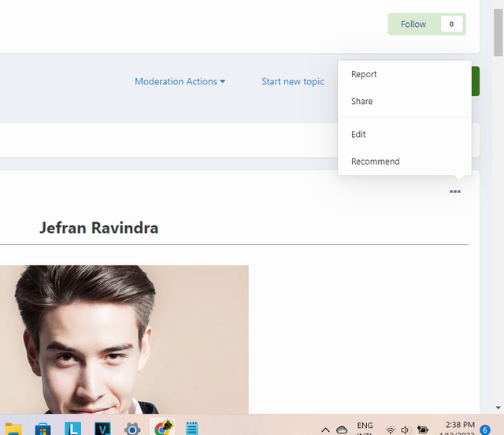Screen dimensions: 504x435
Task: Click the OneDrive cloud tray icon
Action: pyautogui.click(x=342, y=429)
